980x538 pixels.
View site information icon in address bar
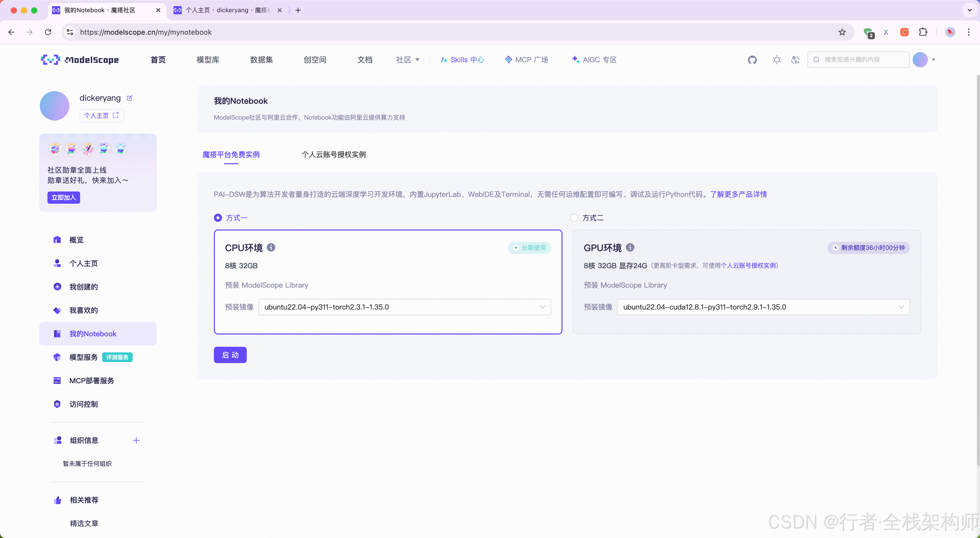point(70,32)
